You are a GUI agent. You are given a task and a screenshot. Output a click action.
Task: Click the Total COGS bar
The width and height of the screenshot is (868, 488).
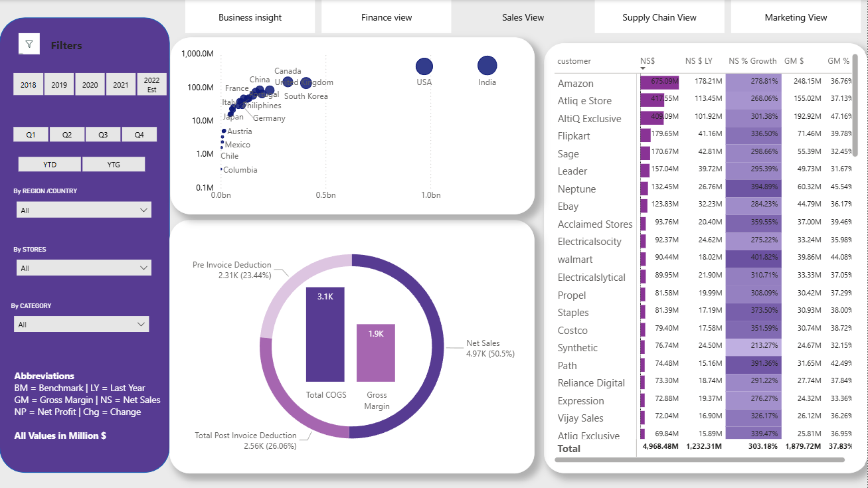[x=325, y=334]
